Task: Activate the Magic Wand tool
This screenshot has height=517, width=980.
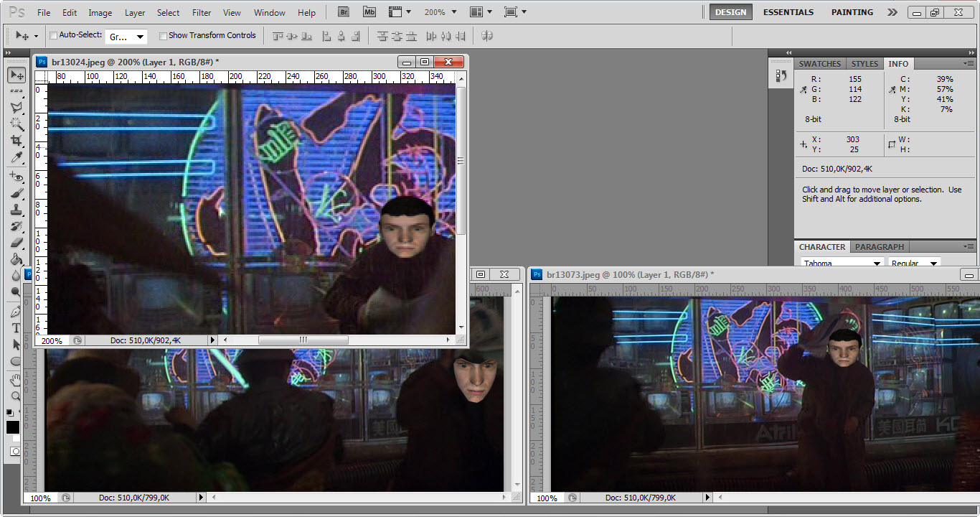Action: [x=16, y=124]
